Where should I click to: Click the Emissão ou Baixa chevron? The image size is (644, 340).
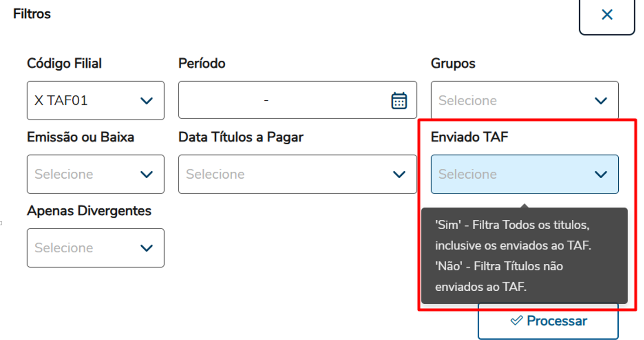click(x=146, y=174)
